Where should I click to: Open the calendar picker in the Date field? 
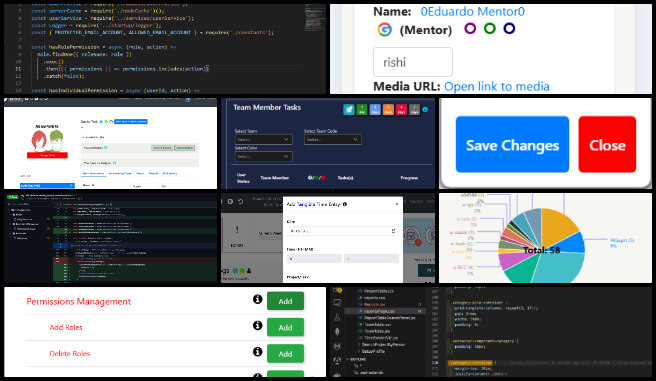point(393,231)
